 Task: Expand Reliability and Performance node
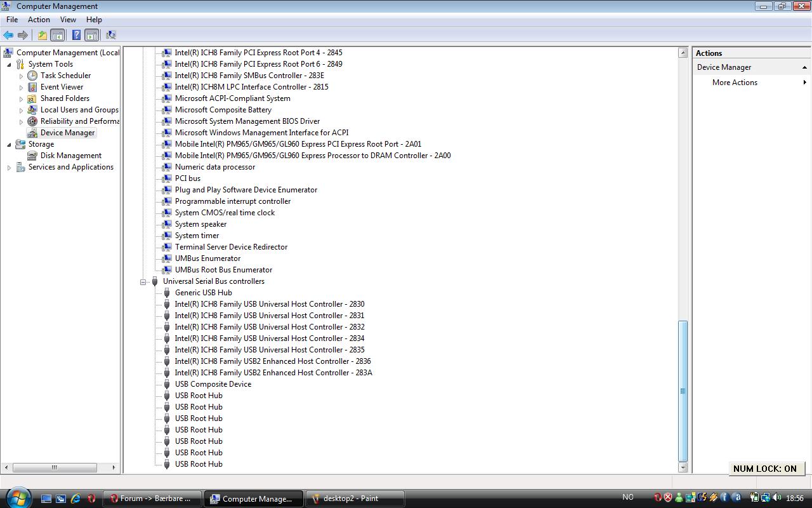tap(21, 122)
